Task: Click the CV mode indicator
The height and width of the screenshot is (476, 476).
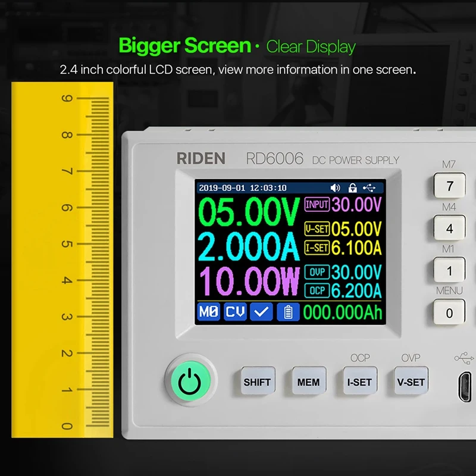Action: (235, 312)
